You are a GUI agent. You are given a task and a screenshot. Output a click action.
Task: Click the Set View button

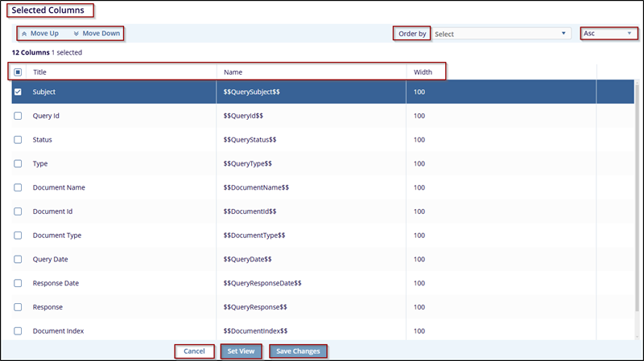click(241, 351)
